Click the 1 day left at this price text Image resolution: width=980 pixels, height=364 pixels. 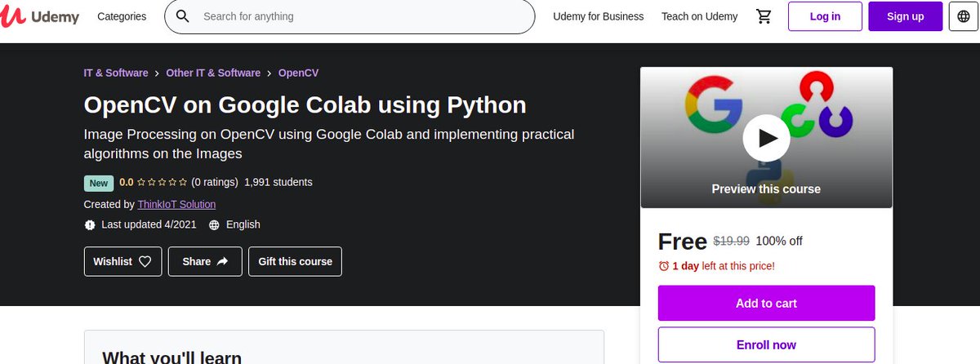tap(724, 266)
